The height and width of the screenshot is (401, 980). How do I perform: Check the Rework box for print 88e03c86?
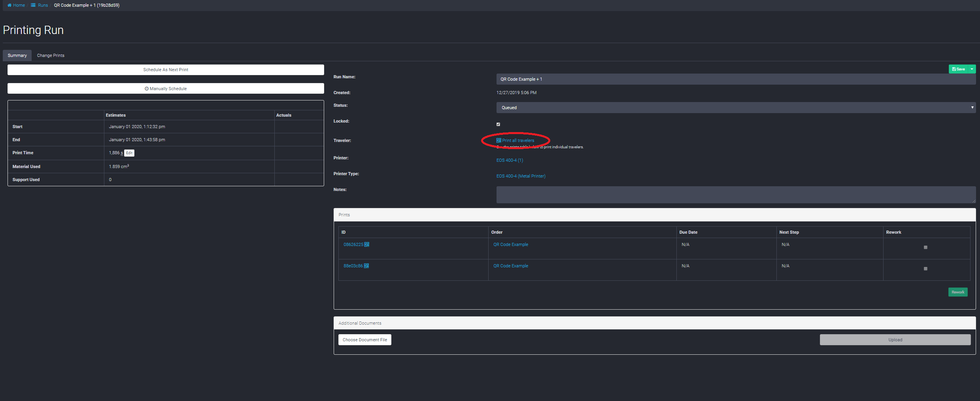(925, 269)
